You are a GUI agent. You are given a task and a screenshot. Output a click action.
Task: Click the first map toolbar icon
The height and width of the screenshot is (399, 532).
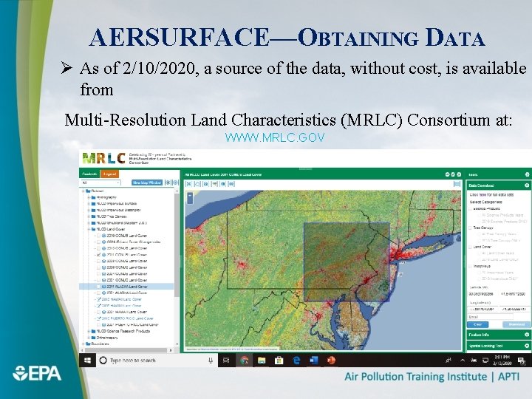[x=189, y=184]
